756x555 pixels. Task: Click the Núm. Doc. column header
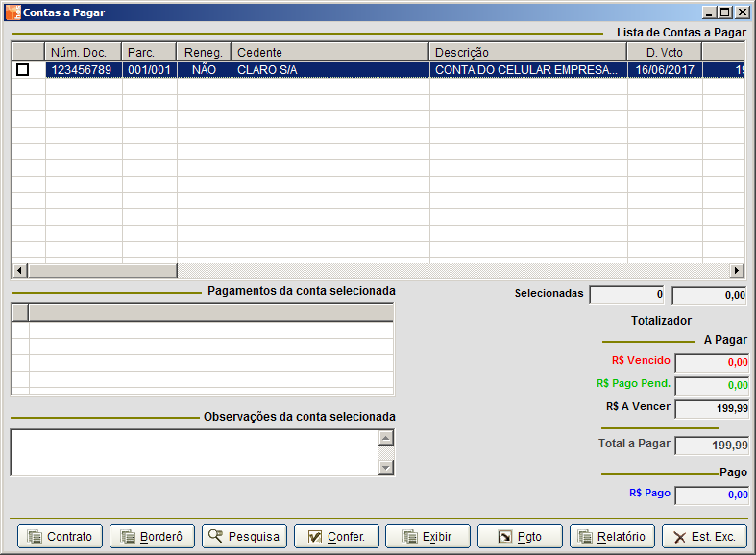83,52
